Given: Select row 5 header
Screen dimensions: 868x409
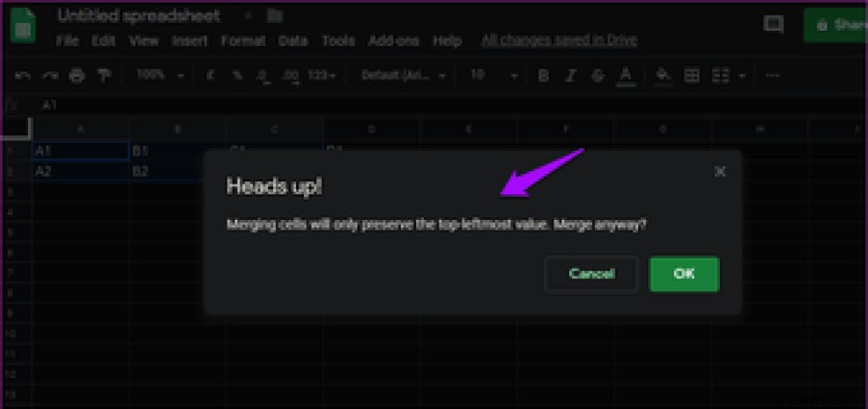Looking at the screenshot, I should pyautogui.click(x=16, y=232).
